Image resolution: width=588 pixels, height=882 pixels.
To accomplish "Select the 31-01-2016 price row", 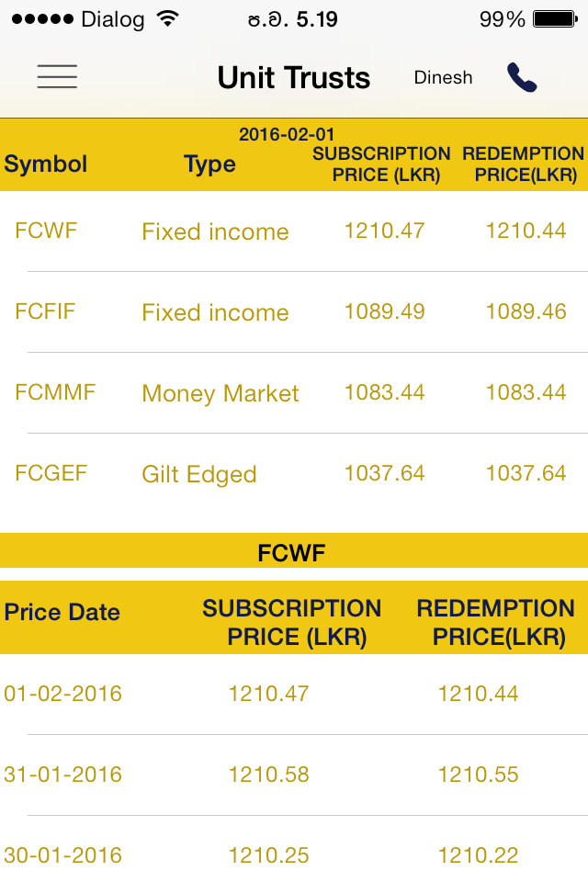I will click(x=294, y=775).
